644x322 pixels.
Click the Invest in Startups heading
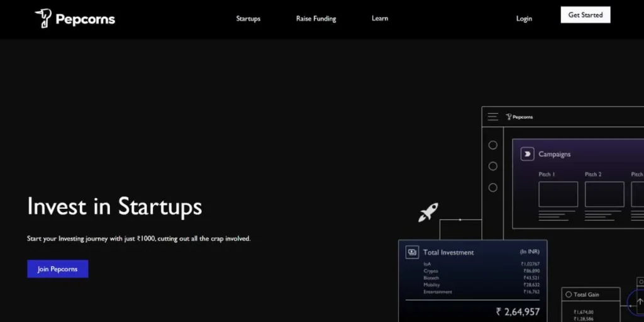pos(114,206)
